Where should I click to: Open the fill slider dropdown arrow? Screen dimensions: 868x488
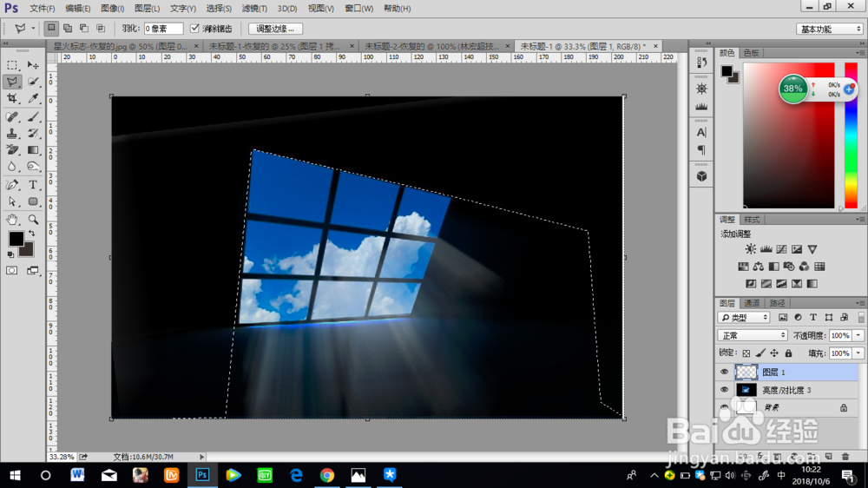(x=858, y=353)
